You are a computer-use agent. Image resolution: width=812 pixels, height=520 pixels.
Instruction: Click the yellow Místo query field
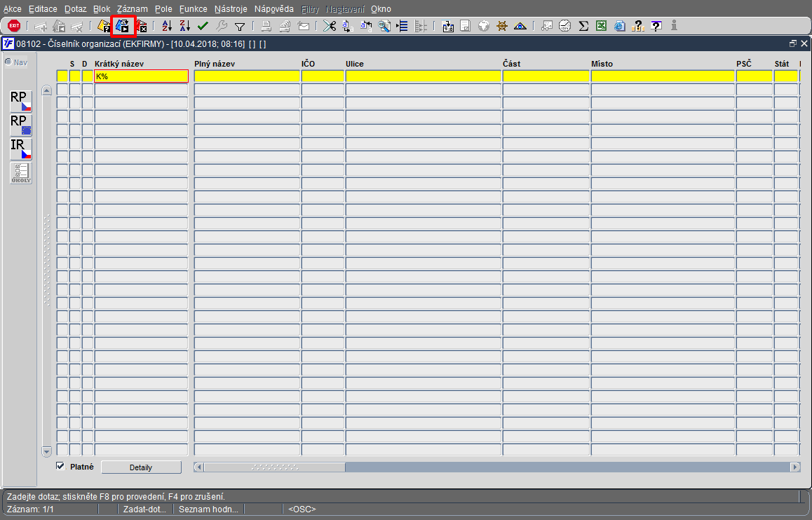pyautogui.click(x=663, y=76)
